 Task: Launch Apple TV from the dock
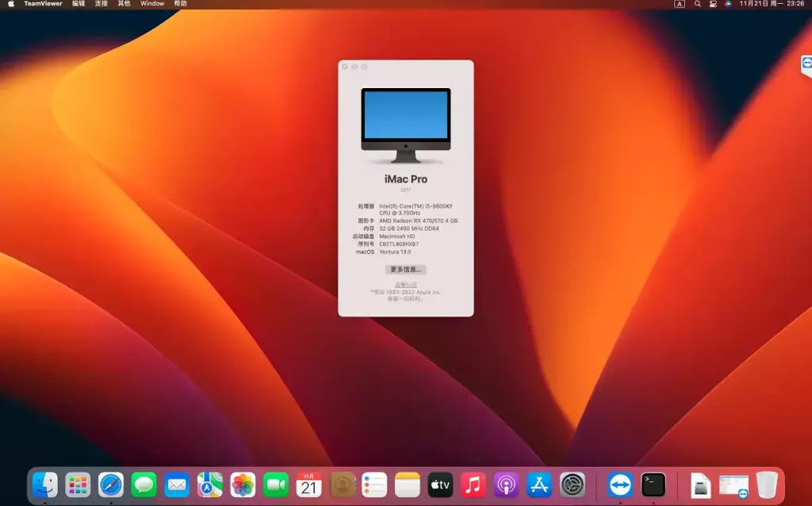(441, 485)
